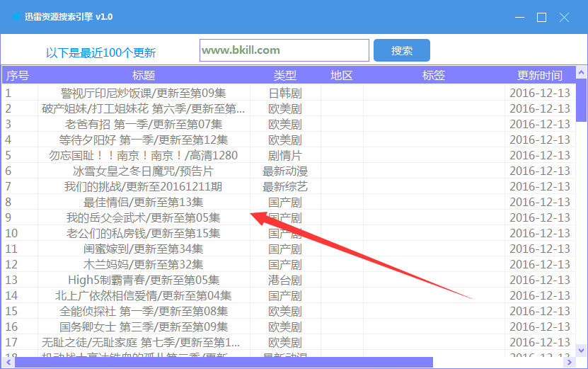Select row 老公们的私房钱/更新至第15集
Viewport: 588px width, 369px height.
[289, 234]
